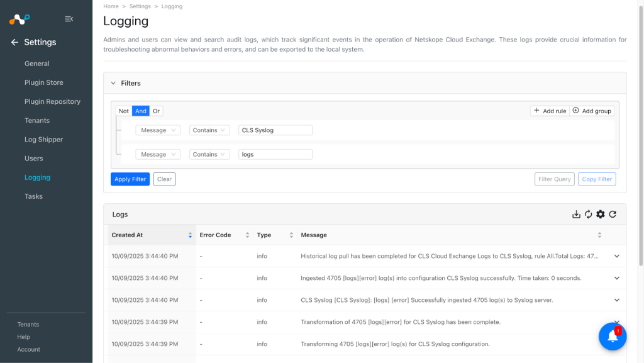
Task: Open Help in the sidebar footer
Action: (23, 337)
